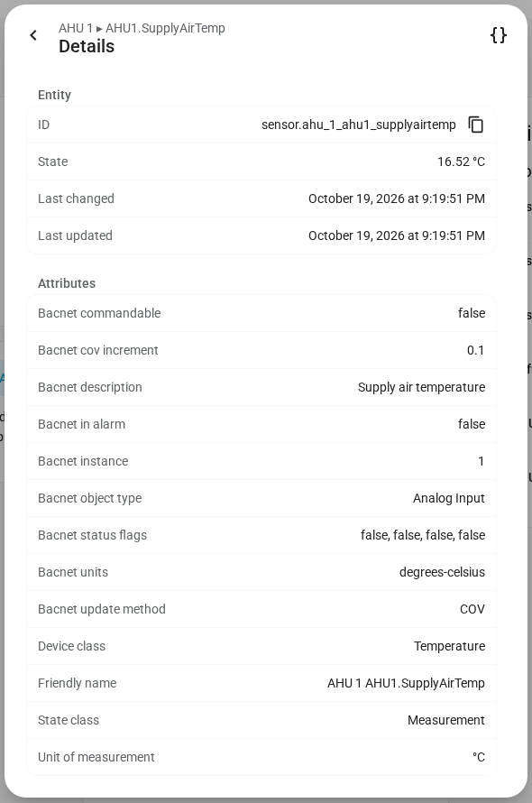532x803 pixels.
Task: Select the Friendly name AHU 1 AHU1.SupplyAirTemp
Action: 406,683
